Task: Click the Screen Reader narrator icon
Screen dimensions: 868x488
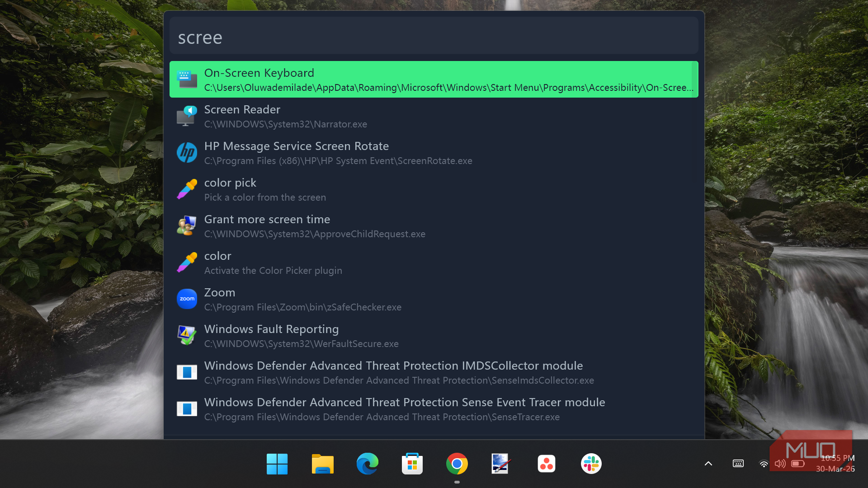Action: (x=187, y=116)
